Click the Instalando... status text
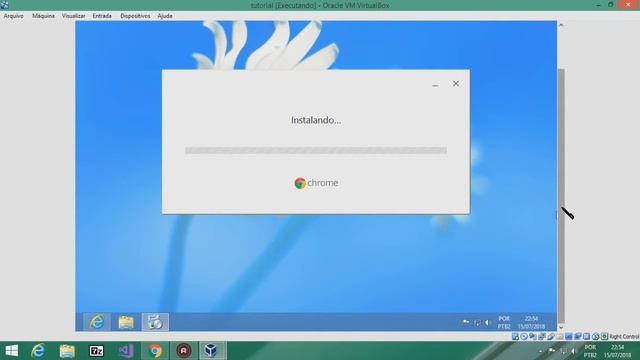This screenshot has width=640, height=360. pyautogui.click(x=316, y=120)
